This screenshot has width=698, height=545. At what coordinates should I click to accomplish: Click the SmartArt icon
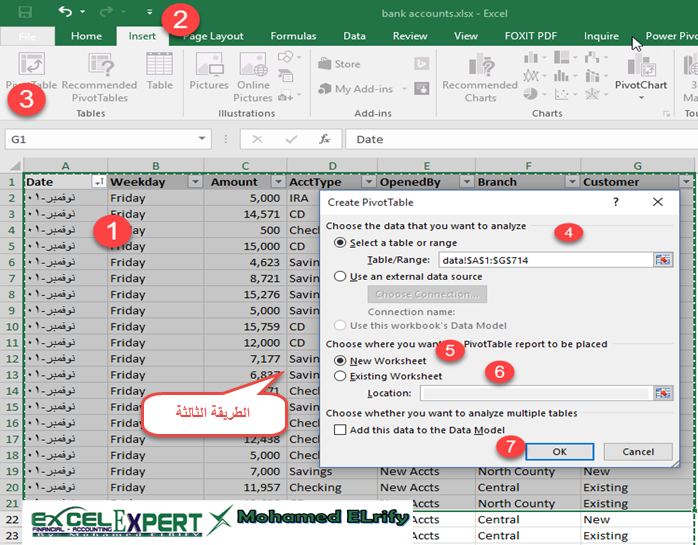point(285,76)
